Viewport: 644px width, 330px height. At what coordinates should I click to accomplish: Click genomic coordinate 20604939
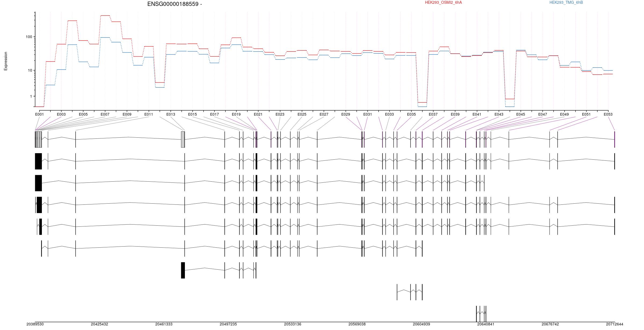[x=421, y=324]
